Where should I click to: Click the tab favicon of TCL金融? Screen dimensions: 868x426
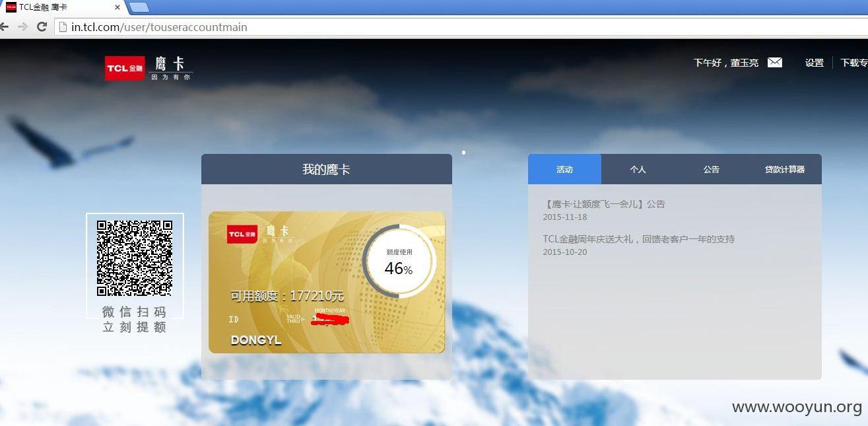(x=11, y=7)
